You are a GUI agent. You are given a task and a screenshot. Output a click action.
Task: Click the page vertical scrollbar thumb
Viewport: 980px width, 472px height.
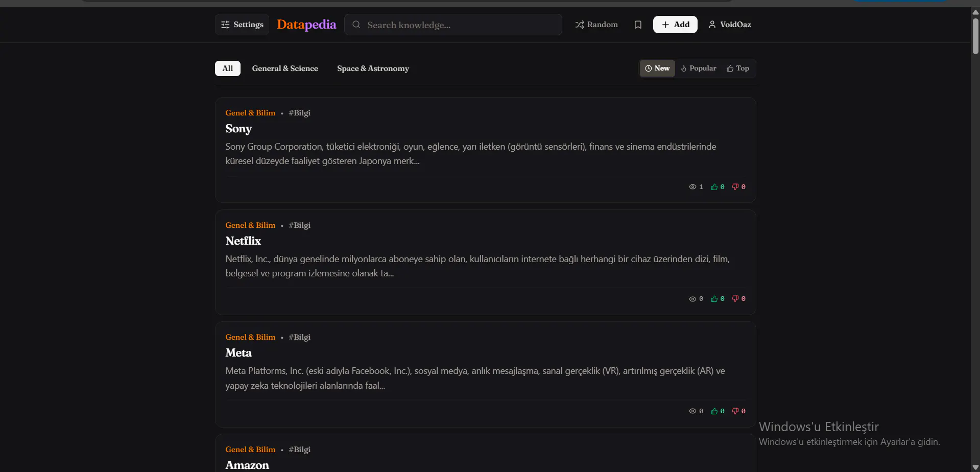pos(975,36)
